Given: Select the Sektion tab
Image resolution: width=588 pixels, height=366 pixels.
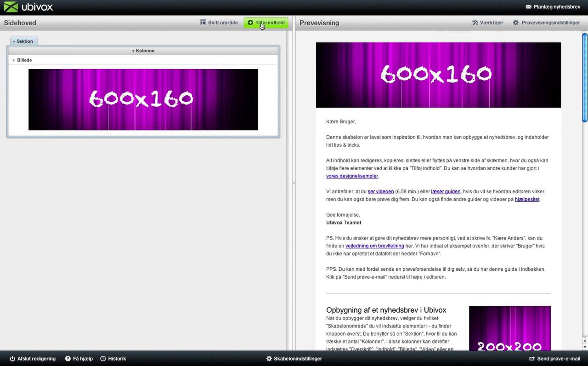Looking at the screenshot, I should (24, 41).
